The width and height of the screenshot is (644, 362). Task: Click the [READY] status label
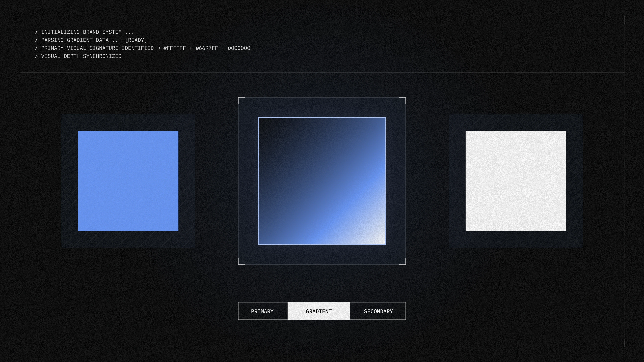(136, 40)
